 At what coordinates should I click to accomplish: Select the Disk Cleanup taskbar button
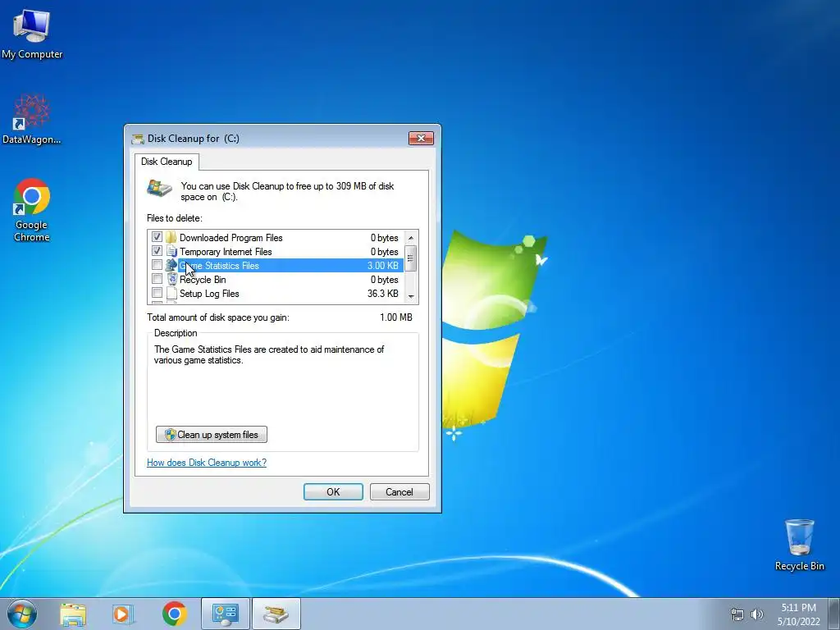tap(276, 614)
